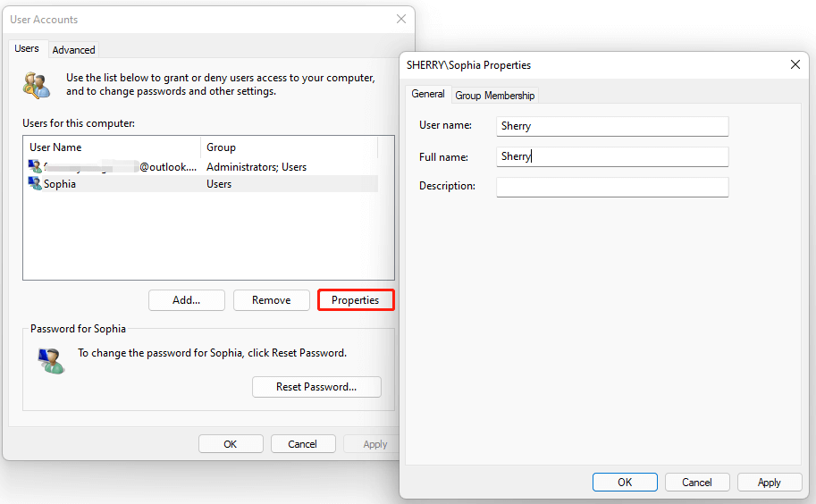This screenshot has height=504, width=816.
Task: Click Apply in Sophia Properties dialog
Action: pyautogui.click(x=769, y=483)
